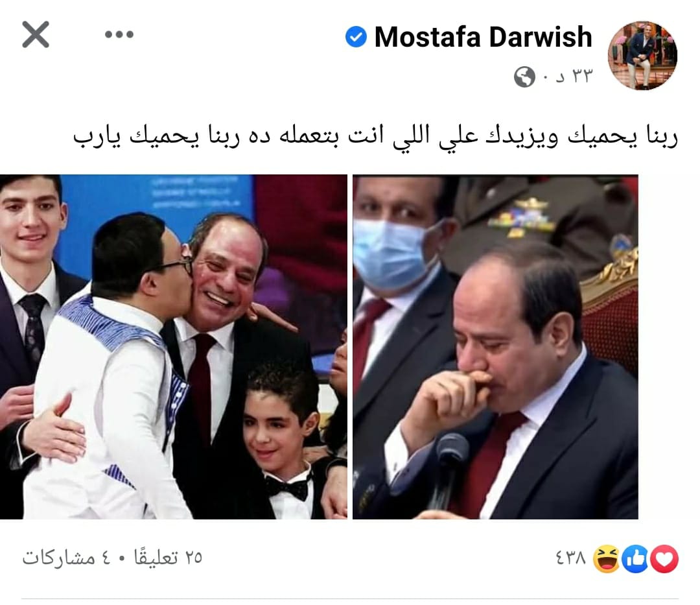Open Mostafa Darwish profile name link

[x=483, y=36]
